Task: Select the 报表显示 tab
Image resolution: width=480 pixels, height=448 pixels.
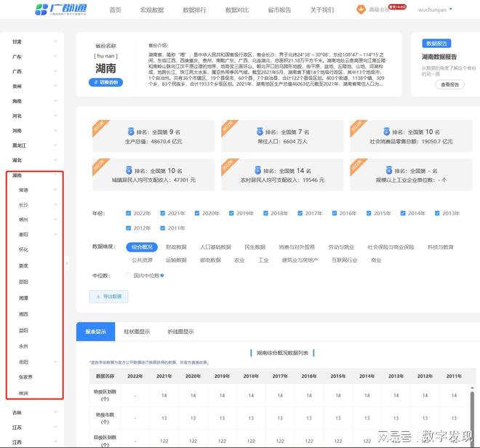Action: pos(95,332)
